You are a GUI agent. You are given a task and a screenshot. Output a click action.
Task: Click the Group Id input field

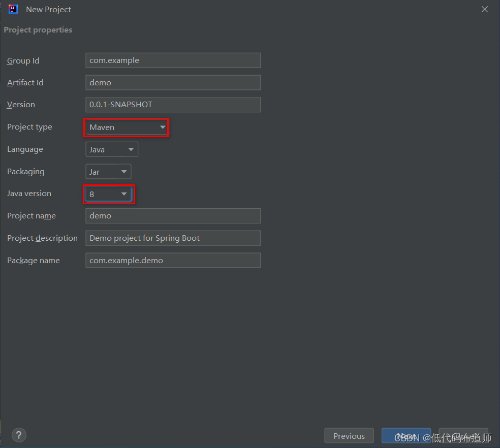[x=173, y=60]
